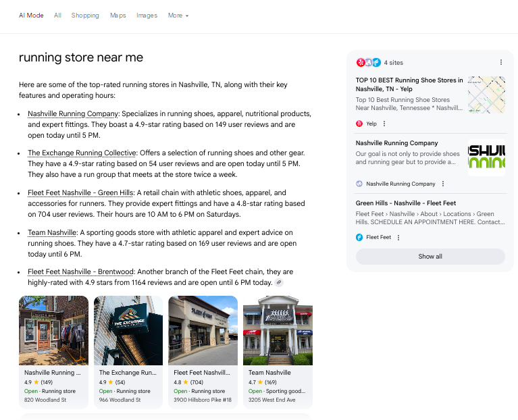Click the Fleet Feet favicon in sources
The height and width of the screenshot is (420, 518).
coord(359,238)
